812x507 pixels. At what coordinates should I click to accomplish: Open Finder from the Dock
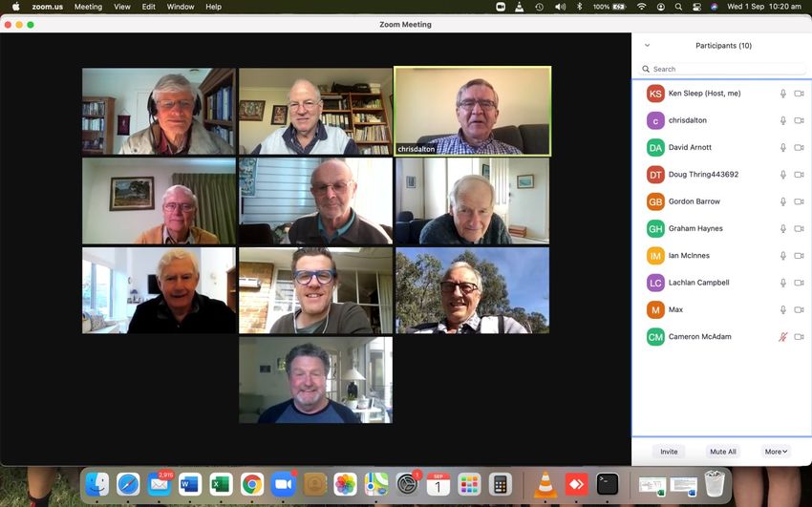[x=97, y=484]
